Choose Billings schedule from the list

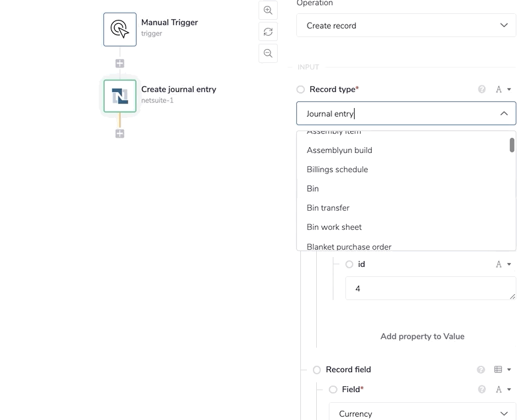[x=337, y=170]
